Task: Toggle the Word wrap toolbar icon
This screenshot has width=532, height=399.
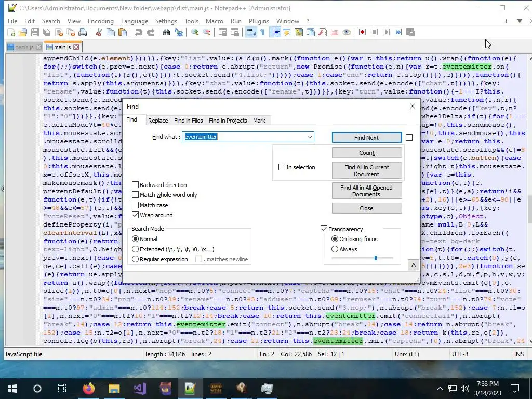Action: [251, 32]
